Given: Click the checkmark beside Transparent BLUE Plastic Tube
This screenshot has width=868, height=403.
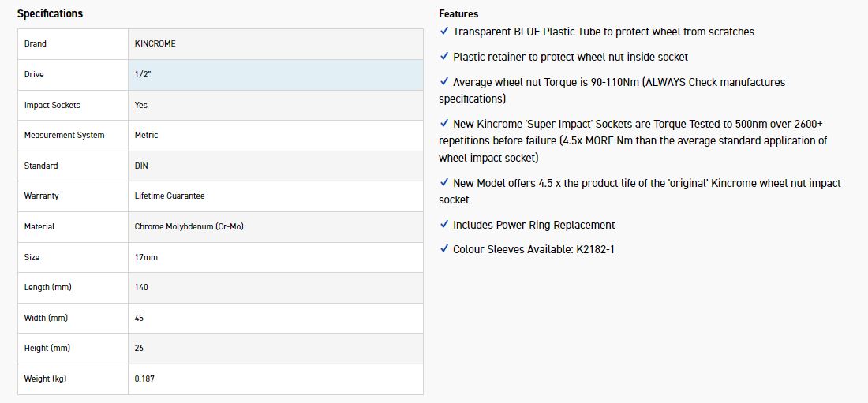Looking at the screenshot, I should point(444,32).
